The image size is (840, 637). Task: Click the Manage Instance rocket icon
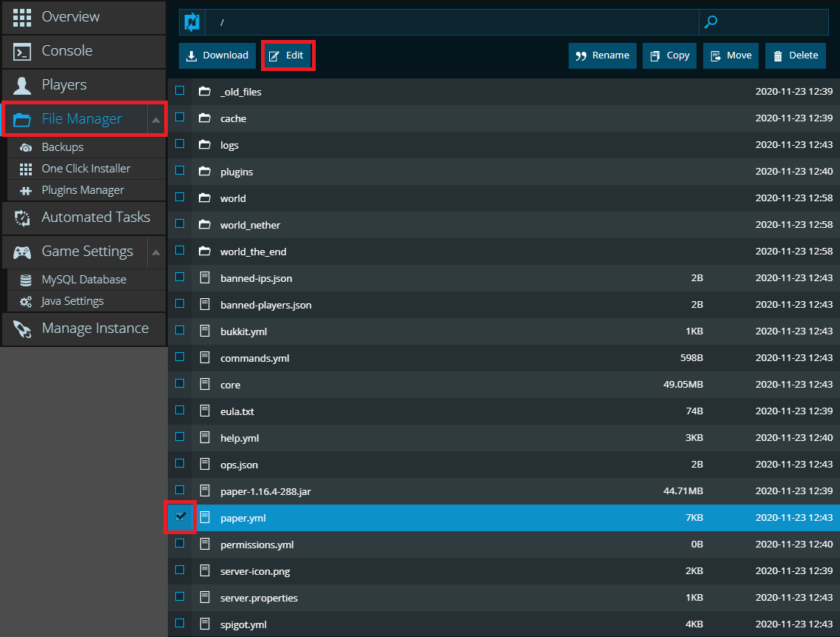[23, 328]
